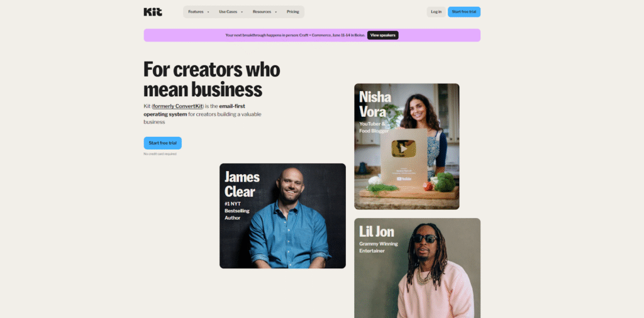Image resolution: width=644 pixels, height=318 pixels.
Task: Click the No credit card required text
Action: tap(160, 154)
